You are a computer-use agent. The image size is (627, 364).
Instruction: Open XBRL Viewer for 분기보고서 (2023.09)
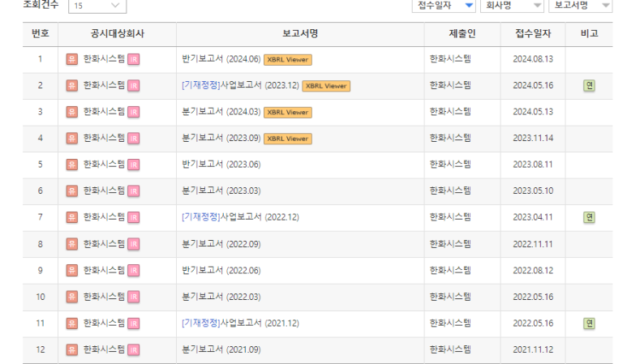click(288, 139)
